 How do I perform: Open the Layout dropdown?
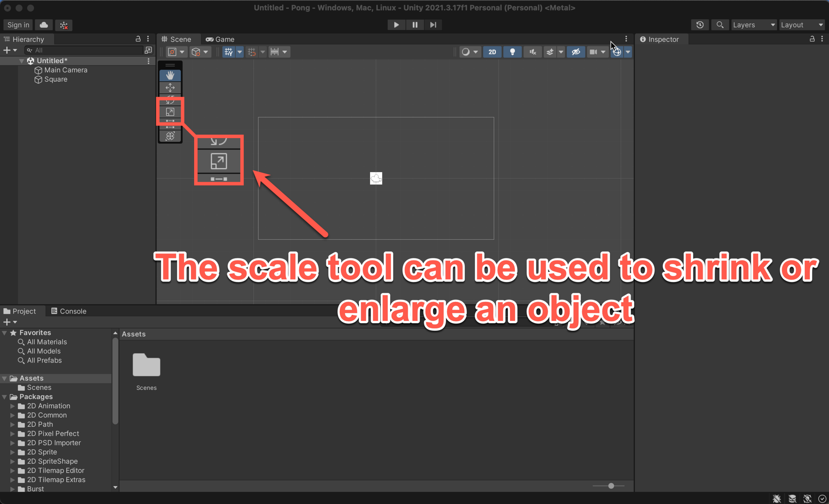click(x=802, y=25)
